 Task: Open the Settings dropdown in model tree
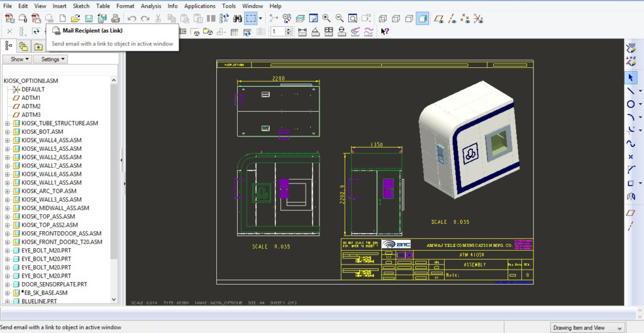50,59
